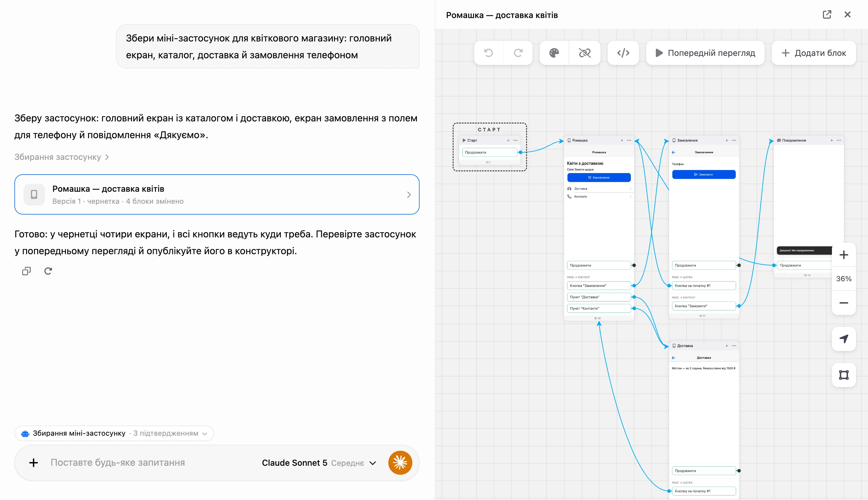Start Попередній перегляд
868x500 pixels.
[705, 53]
